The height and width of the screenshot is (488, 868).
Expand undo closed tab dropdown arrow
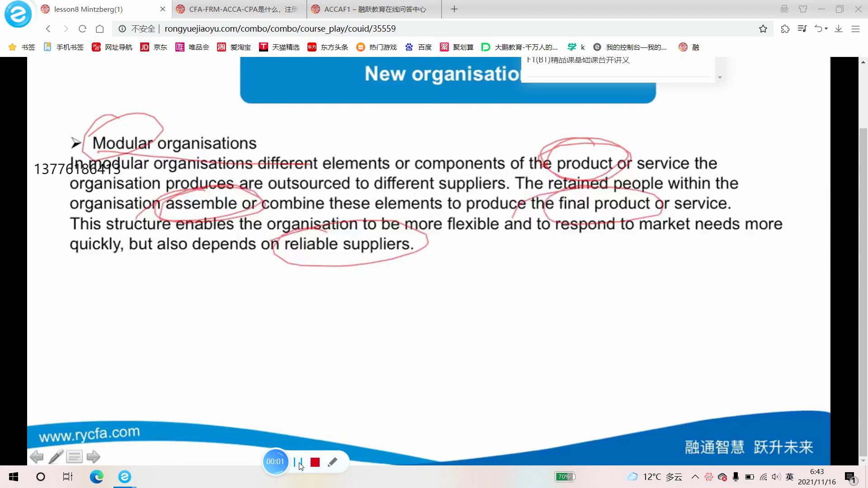[x=826, y=29]
